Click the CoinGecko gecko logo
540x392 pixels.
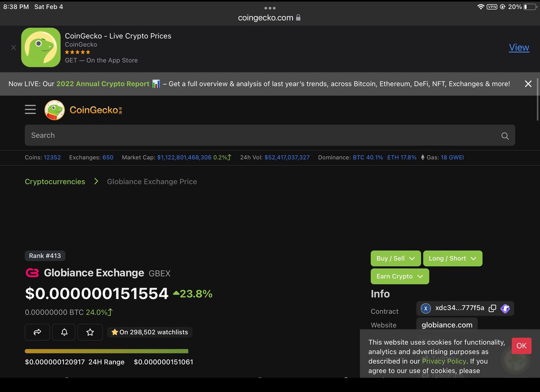pos(54,110)
